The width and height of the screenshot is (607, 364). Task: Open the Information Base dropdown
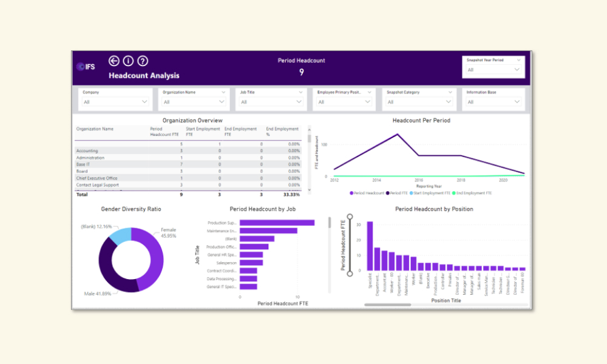click(493, 102)
